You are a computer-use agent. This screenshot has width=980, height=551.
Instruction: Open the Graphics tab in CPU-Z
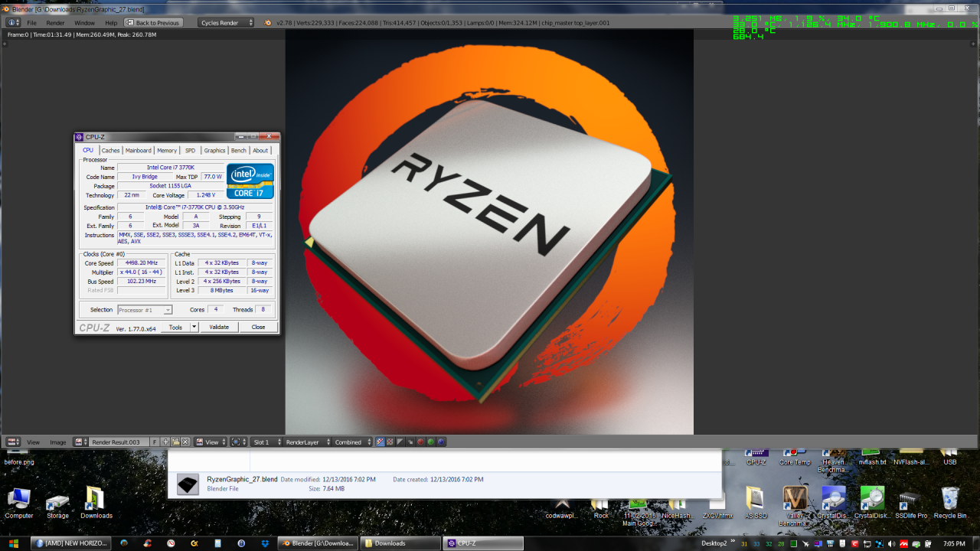pyautogui.click(x=214, y=150)
